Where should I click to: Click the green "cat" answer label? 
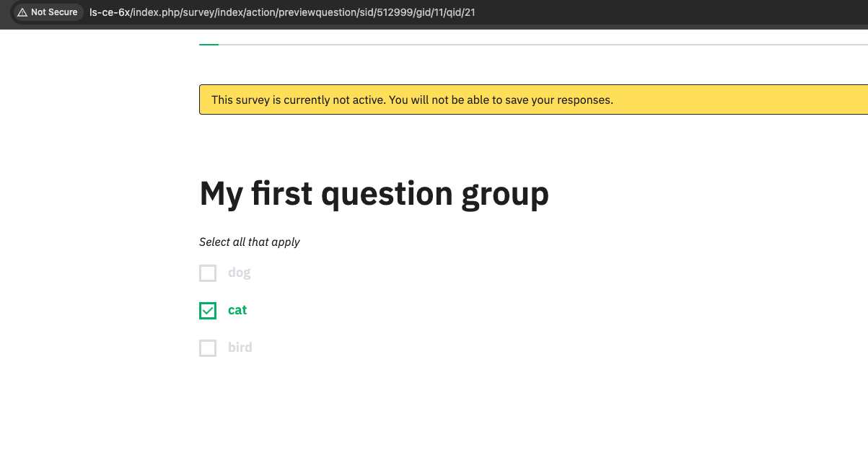click(237, 310)
